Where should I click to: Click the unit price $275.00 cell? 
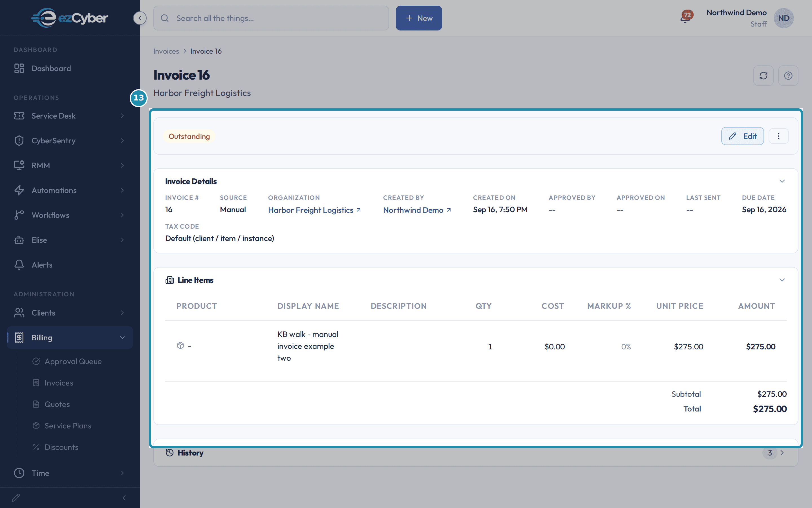689,346
